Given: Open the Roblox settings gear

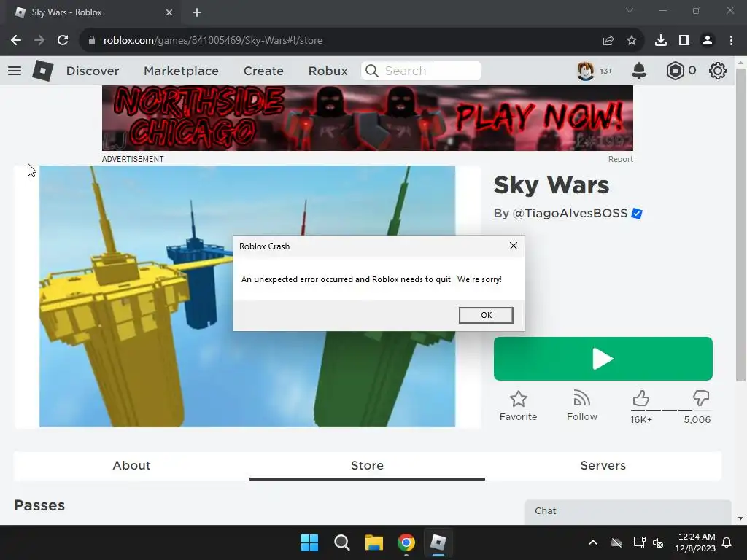Looking at the screenshot, I should (718, 71).
